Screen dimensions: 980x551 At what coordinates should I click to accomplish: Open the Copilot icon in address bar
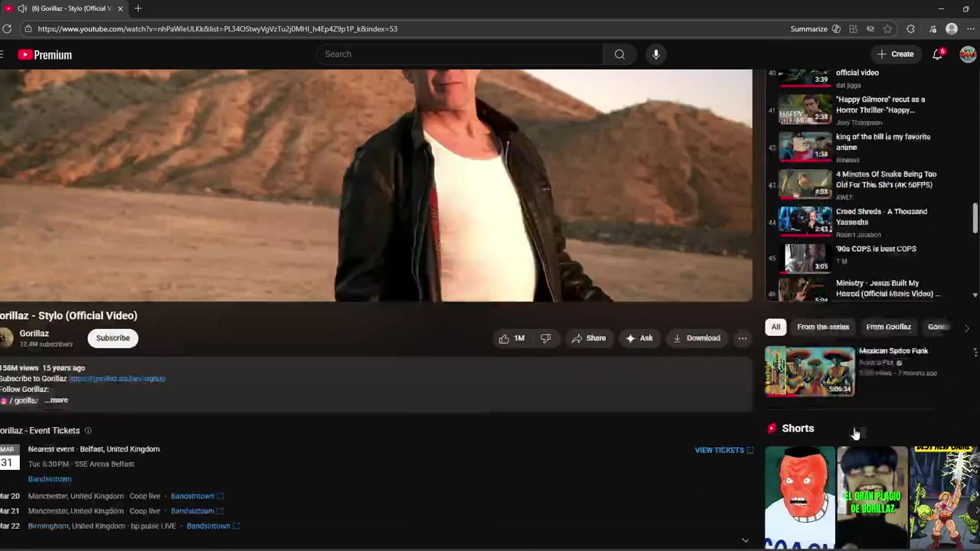click(x=836, y=29)
